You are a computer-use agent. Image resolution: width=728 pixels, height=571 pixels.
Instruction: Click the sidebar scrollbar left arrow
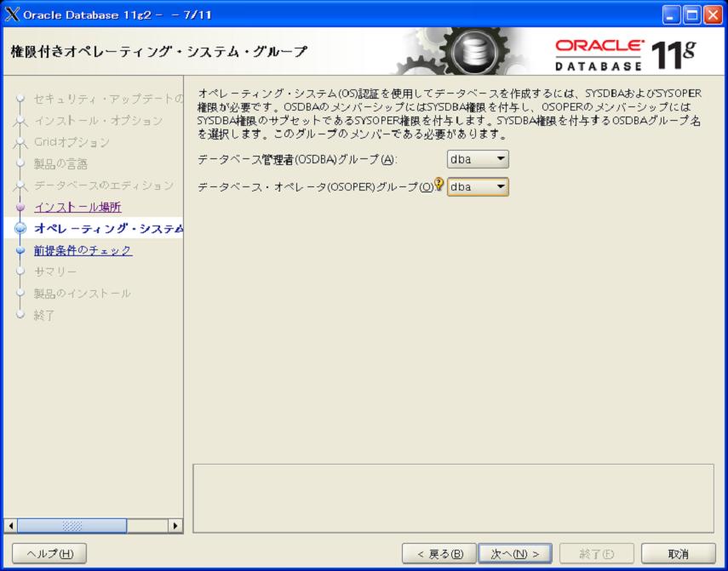[11, 526]
